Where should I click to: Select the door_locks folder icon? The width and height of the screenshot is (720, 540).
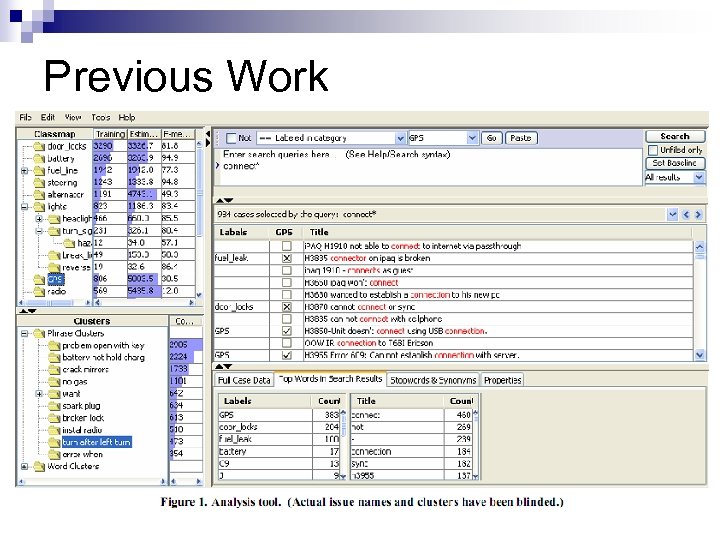pyautogui.click(x=39, y=146)
